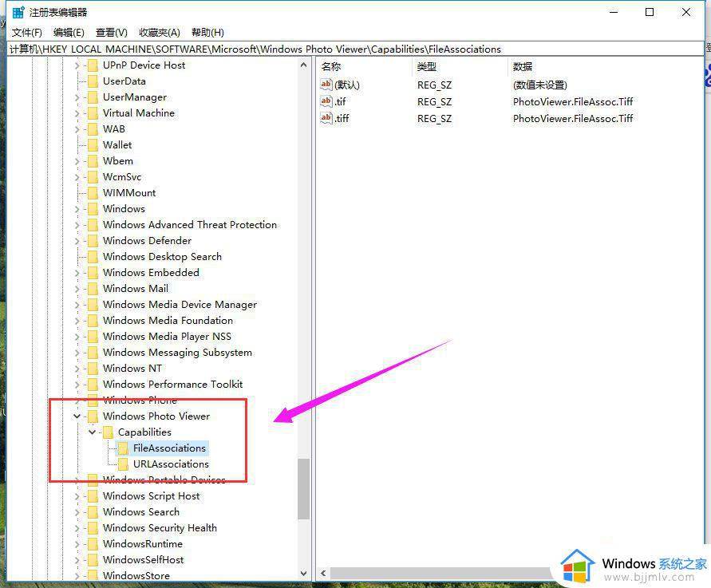Click the tree pane vertical scrollbar thumb

coord(303,489)
